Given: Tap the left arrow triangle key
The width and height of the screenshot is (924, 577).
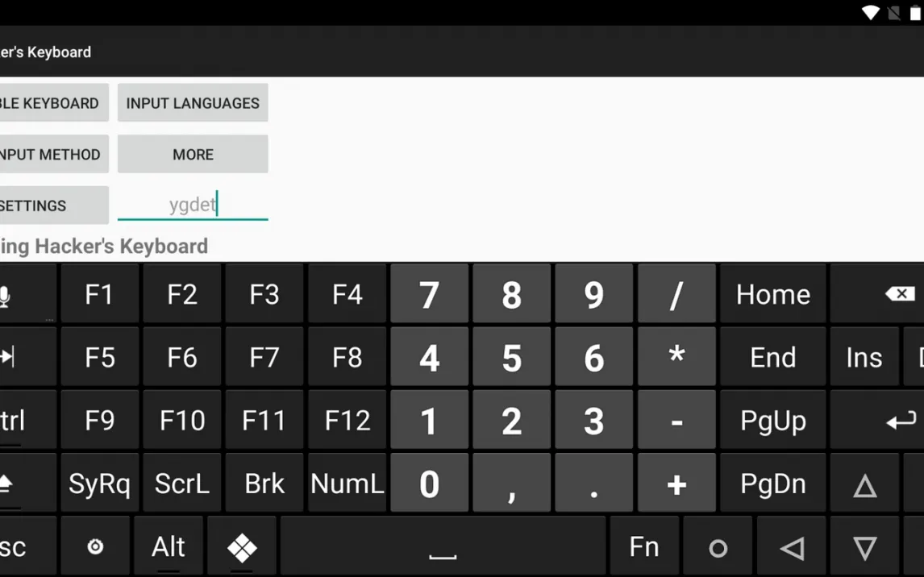Looking at the screenshot, I should click(792, 547).
